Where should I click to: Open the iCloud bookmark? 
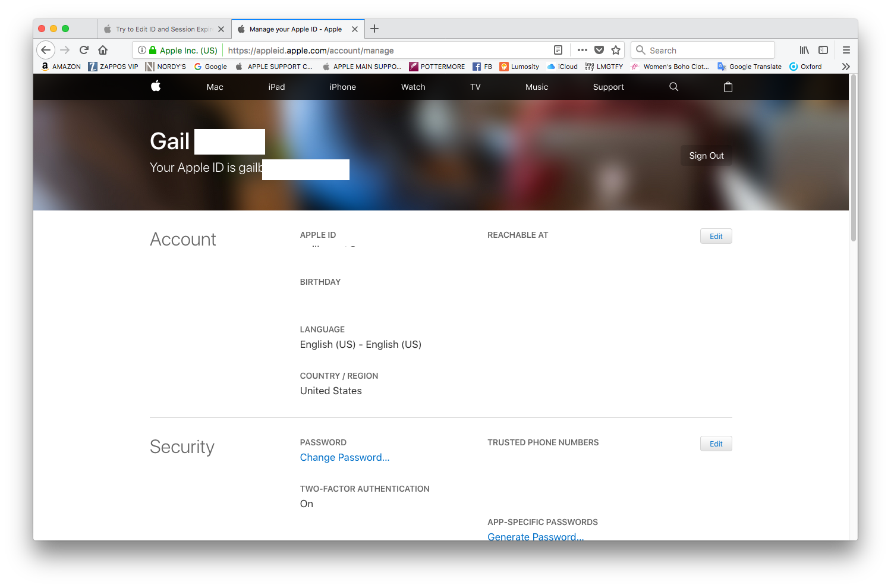(562, 67)
